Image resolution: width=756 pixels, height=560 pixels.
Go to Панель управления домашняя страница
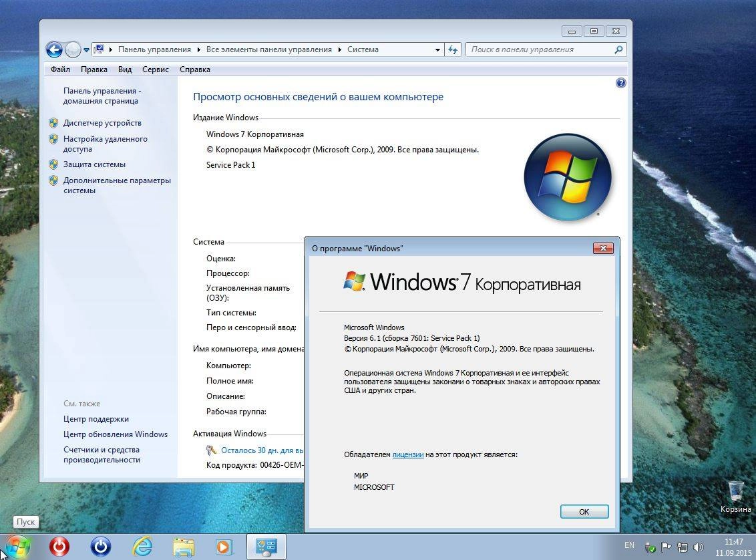pos(102,96)
